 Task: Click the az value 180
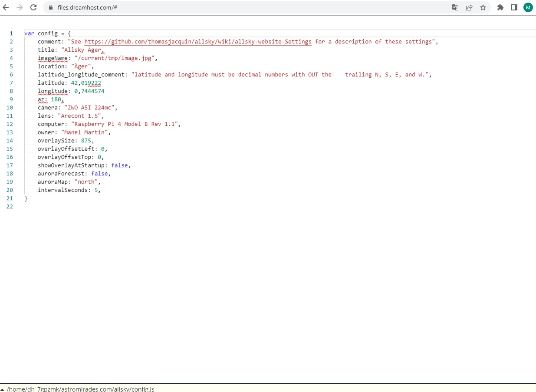[x=56, y=99]
